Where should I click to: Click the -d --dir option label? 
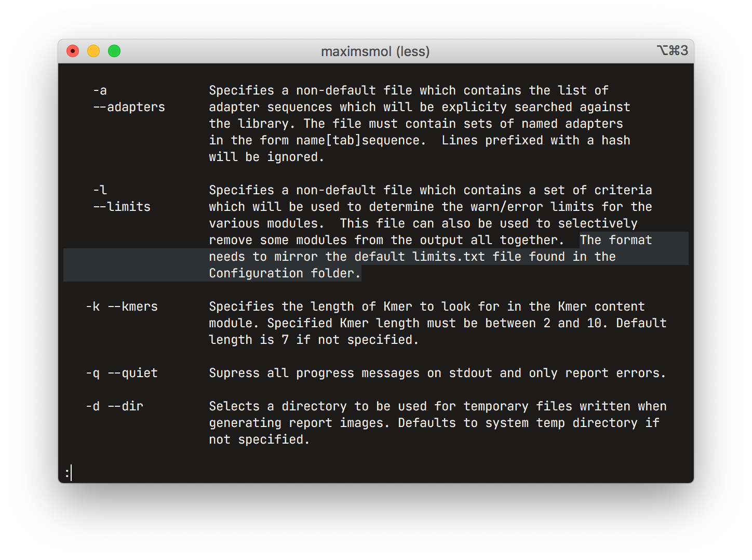pyautogui.click(x=114, y=406)
